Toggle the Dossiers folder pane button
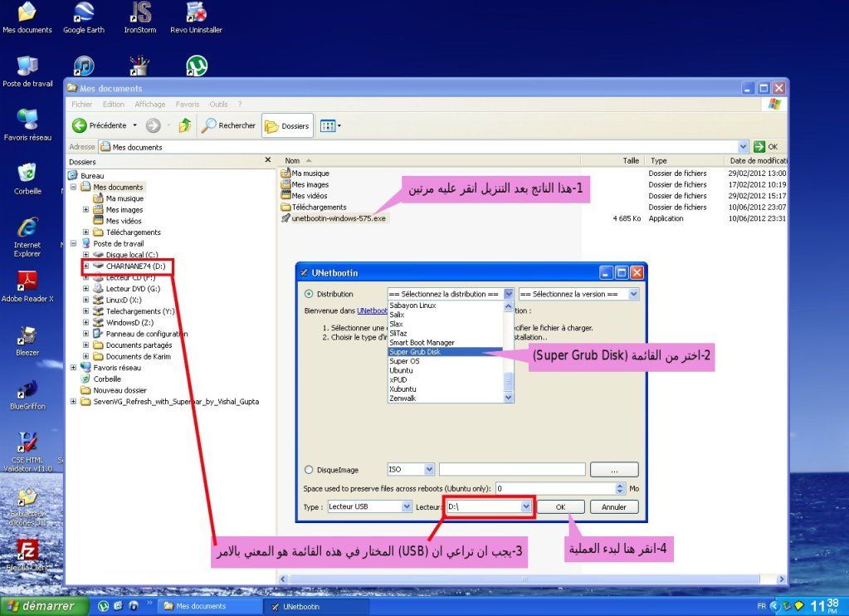Viewport: 849px width, 616px height. (287, 125)
